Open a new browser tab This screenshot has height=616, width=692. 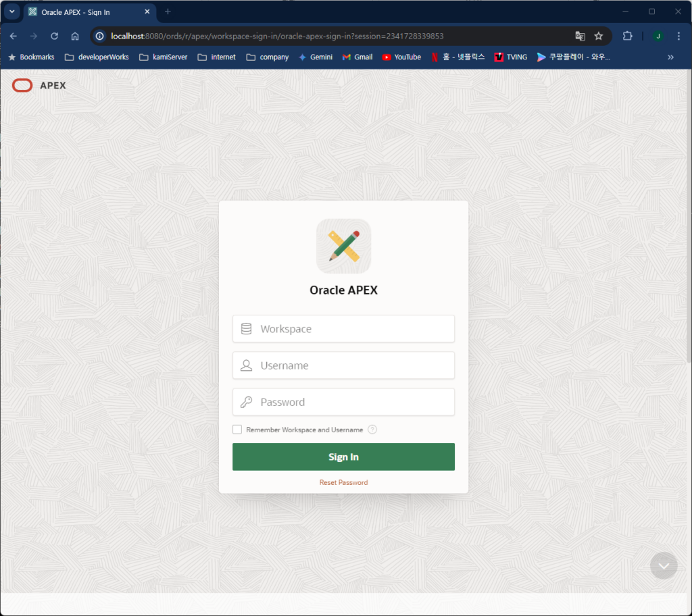(168, 12)
